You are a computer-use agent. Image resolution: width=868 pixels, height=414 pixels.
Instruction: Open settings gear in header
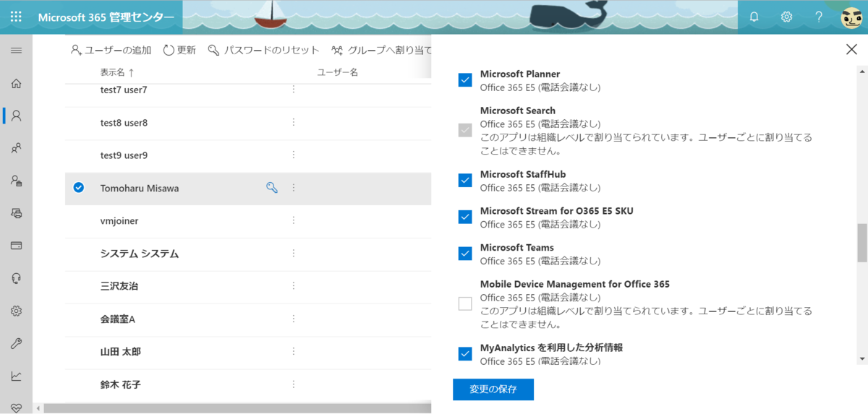coord(786,17)
